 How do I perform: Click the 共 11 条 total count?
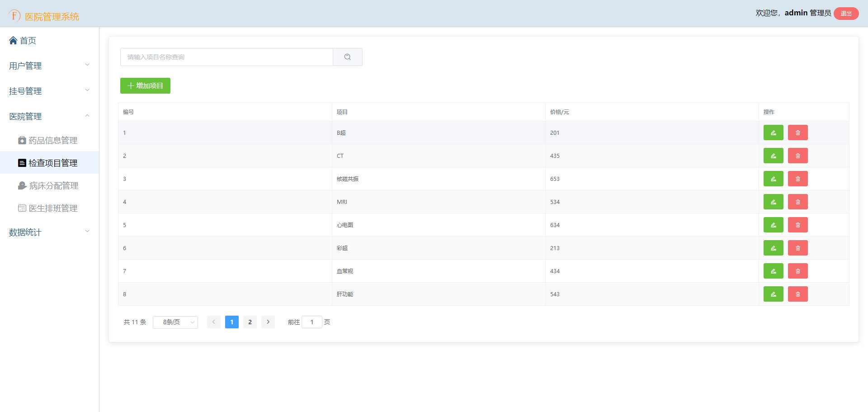point(135,322)
